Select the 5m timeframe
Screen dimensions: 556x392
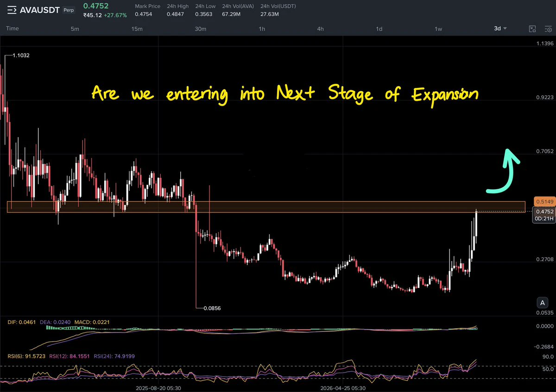(75, 29)
